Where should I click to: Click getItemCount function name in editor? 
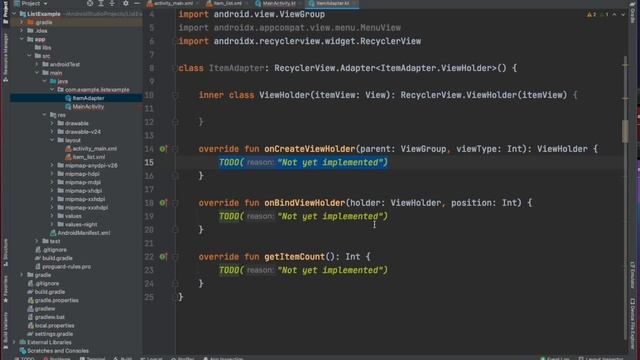click(294, 257)
